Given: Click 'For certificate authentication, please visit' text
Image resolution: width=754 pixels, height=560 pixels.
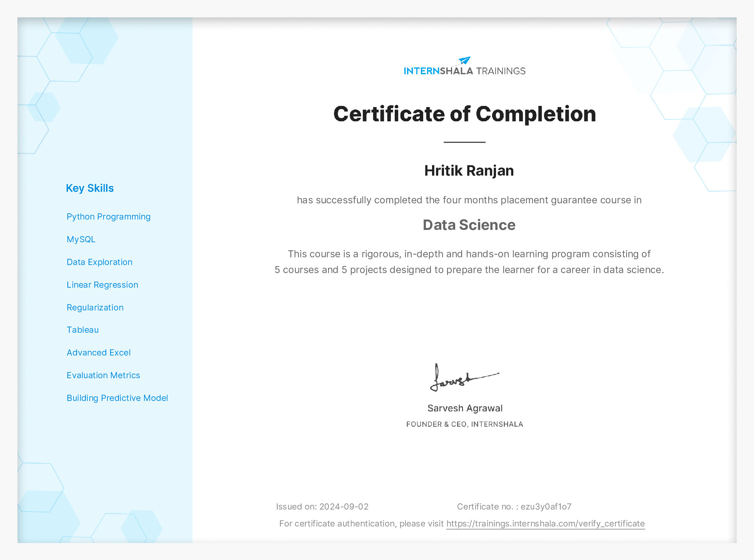Looking at the screenshot, I should [361, 524].
